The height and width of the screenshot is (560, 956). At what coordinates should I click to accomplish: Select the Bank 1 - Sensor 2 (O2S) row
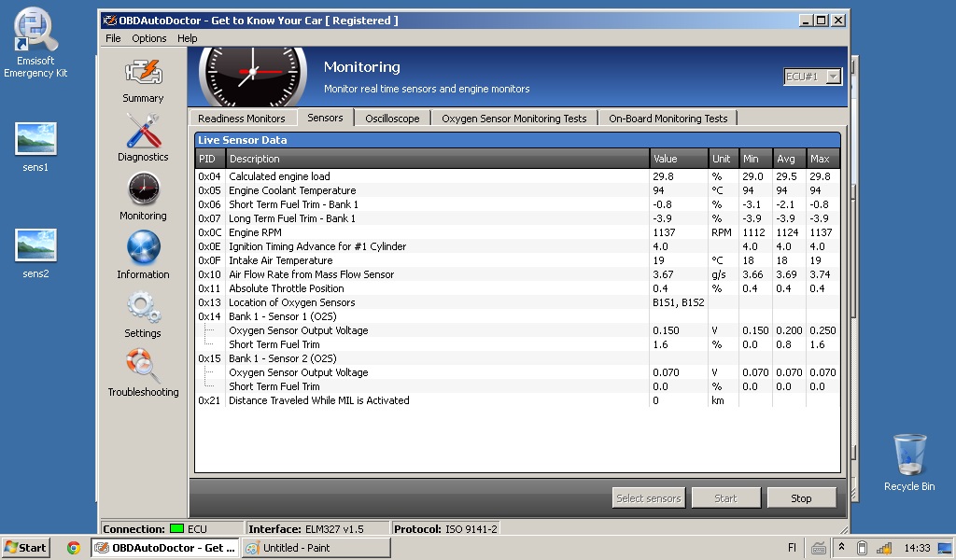coord(517,358)
